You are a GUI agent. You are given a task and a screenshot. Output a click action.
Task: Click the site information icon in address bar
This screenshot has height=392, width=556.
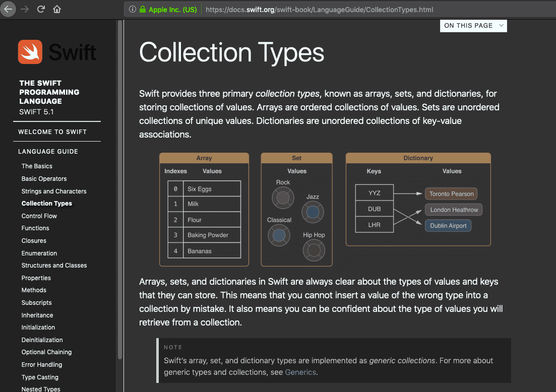(132, 9)
